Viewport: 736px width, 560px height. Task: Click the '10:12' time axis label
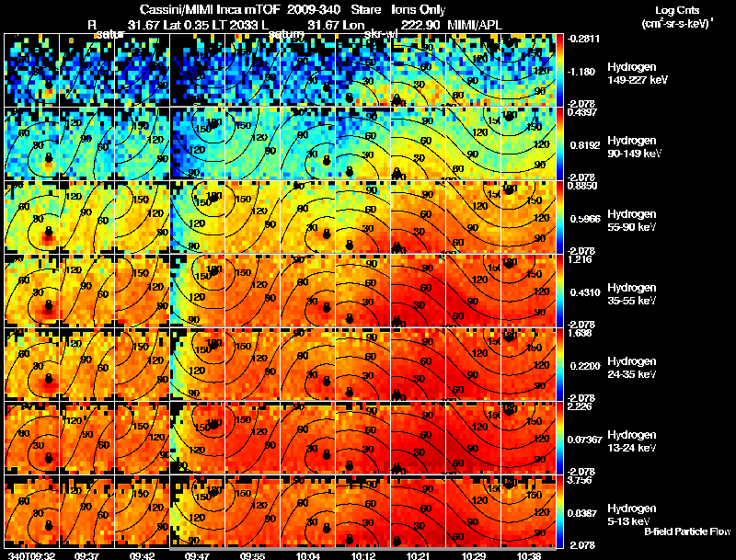click(x=362, y=555)
